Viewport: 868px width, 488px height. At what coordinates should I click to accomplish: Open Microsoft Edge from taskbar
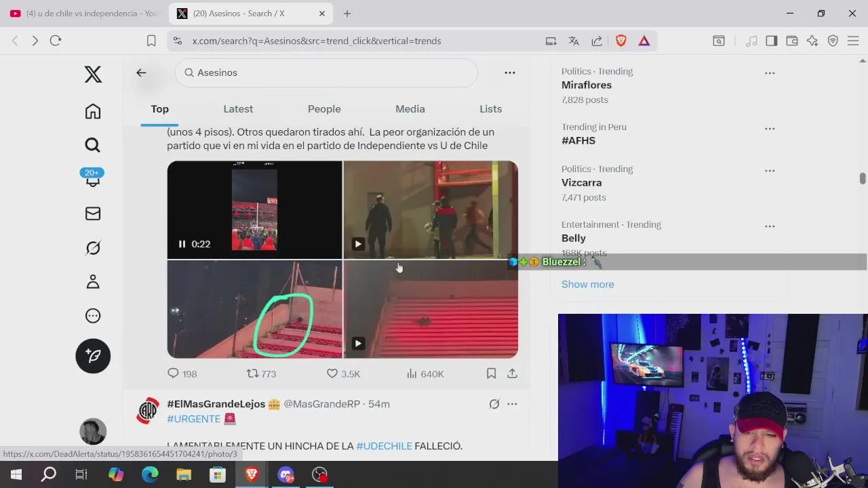[x=150, y=474]
